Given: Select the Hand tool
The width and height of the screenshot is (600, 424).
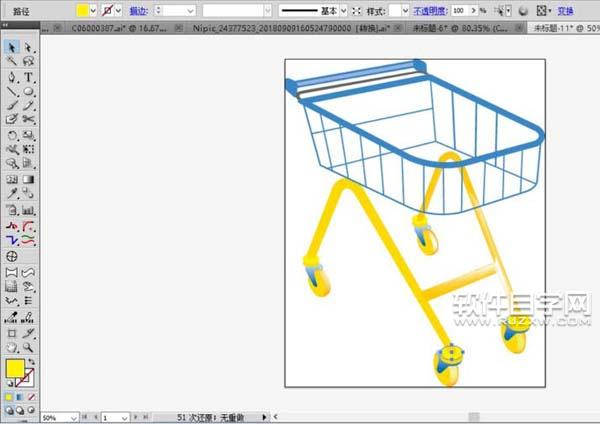Looking at the screenshot, I should pyautogui.click(x=12, y=347).
